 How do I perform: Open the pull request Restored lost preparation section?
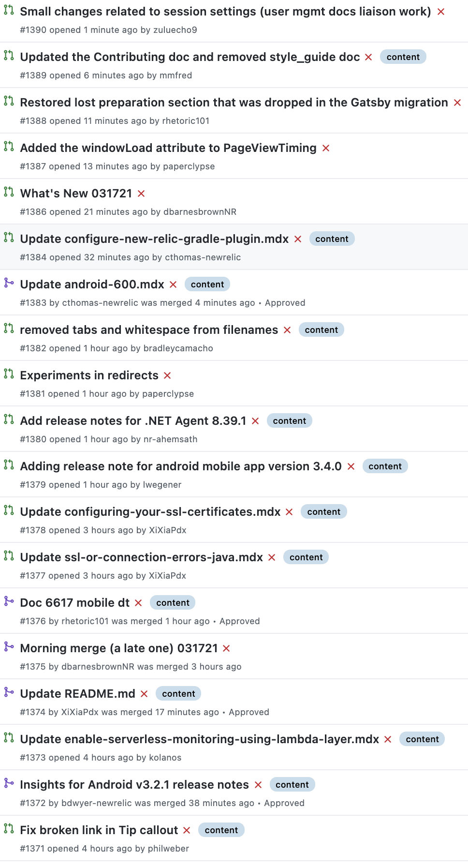(x=234, y=103)
